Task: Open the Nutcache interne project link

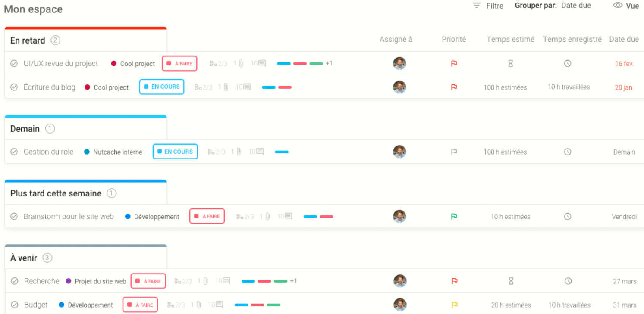Action: [117, 152]
